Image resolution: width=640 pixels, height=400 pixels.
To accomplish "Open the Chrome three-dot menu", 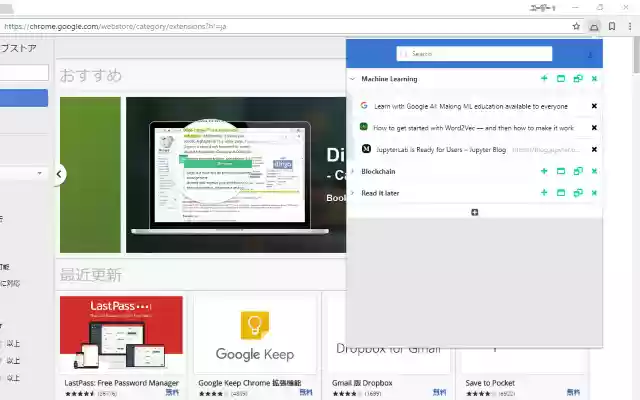I will [630, 26].
